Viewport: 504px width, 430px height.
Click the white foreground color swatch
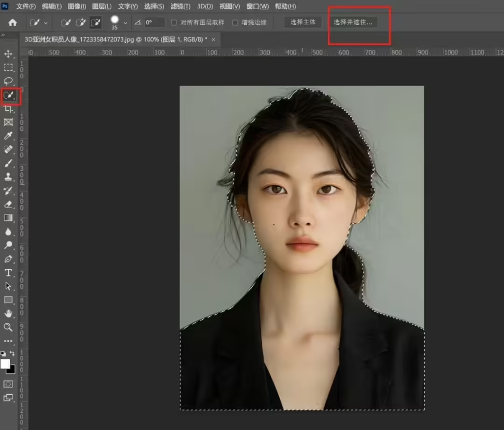tap(5, 364)
